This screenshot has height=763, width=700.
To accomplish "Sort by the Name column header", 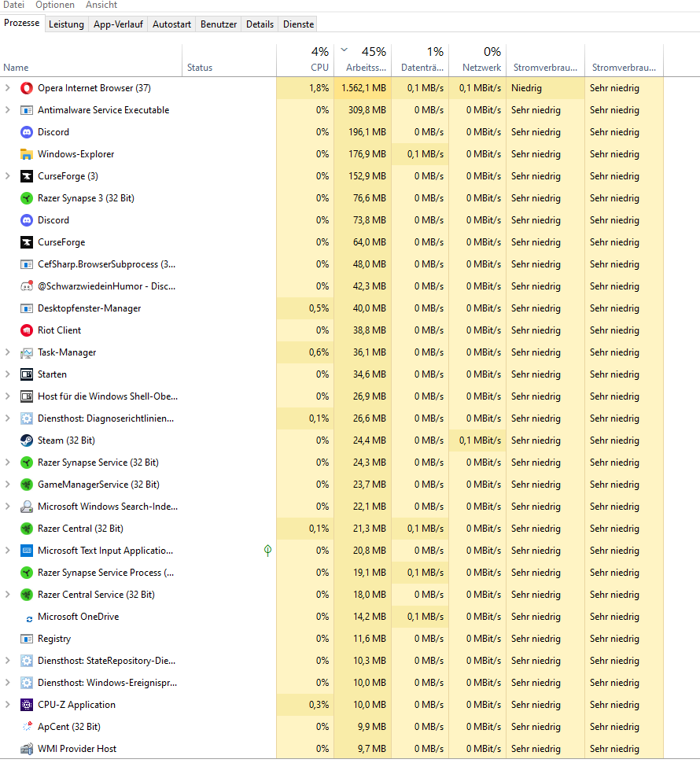I will 91,60.
